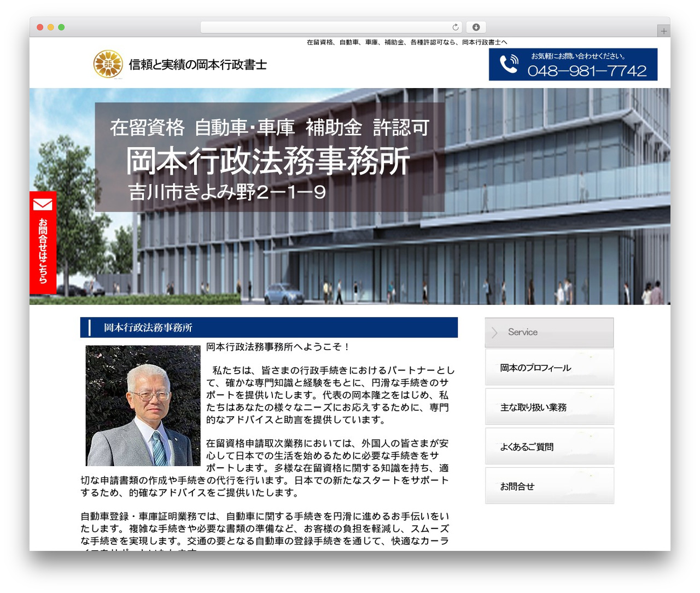Click the gold chrysanthemum logo emblem

coord(108,64)
